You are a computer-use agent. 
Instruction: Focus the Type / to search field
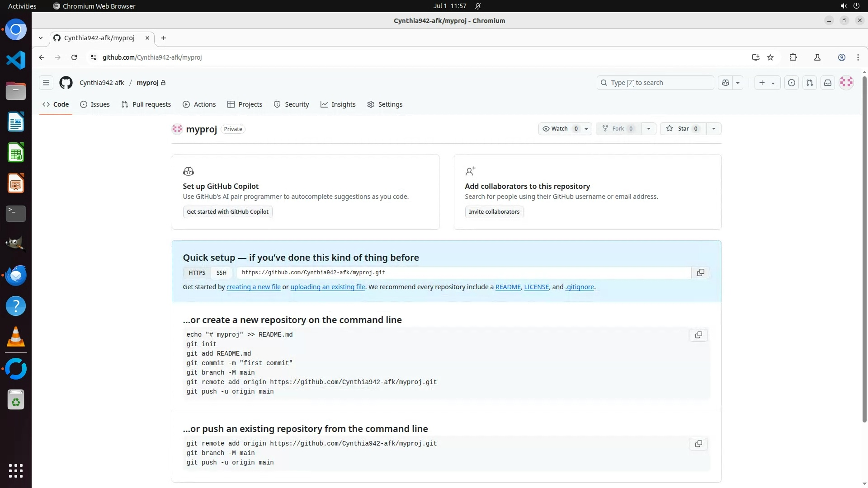tap(655, 83)
